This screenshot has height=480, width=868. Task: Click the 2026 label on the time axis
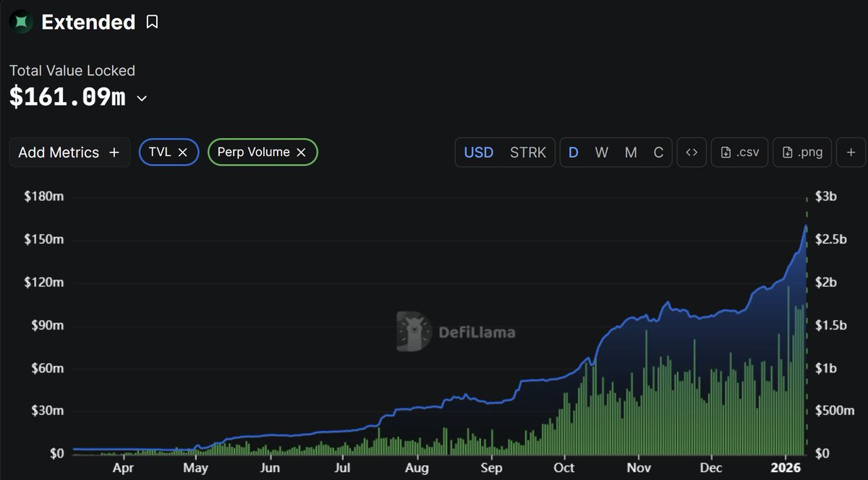(x=786, y=468)
